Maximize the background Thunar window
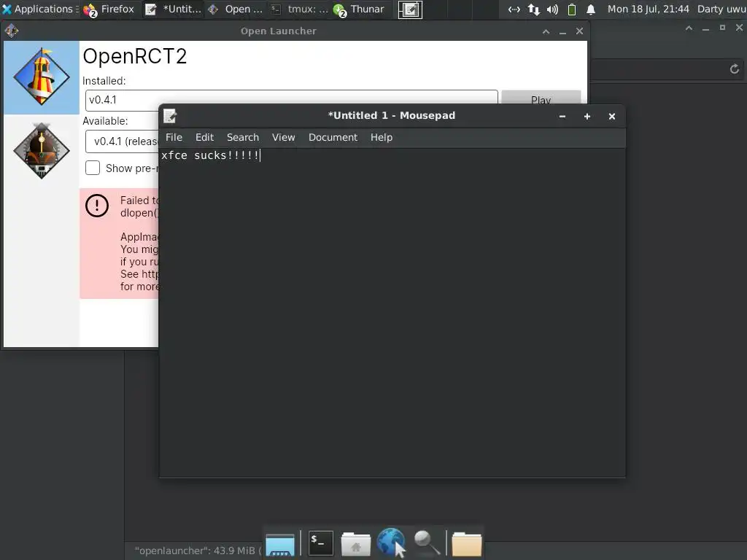Image resolution: width=747 pixels, height=560 pixels. click(722, 28)
